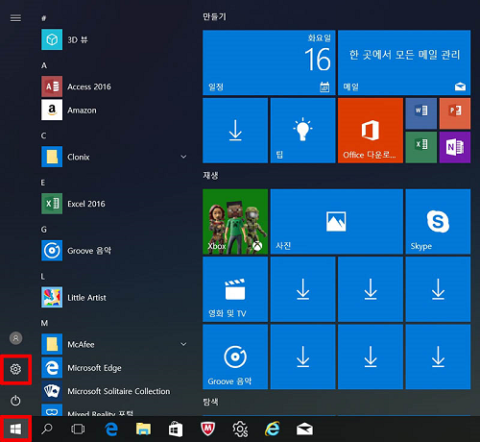Click the Office 다운로드 tile
This screenshot has height=442, width=480.
370,130
